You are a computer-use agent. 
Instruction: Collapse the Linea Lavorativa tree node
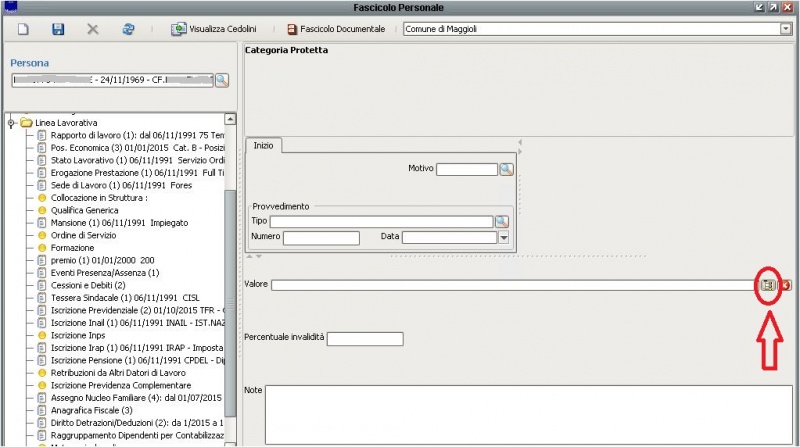[x=11, y=122]
